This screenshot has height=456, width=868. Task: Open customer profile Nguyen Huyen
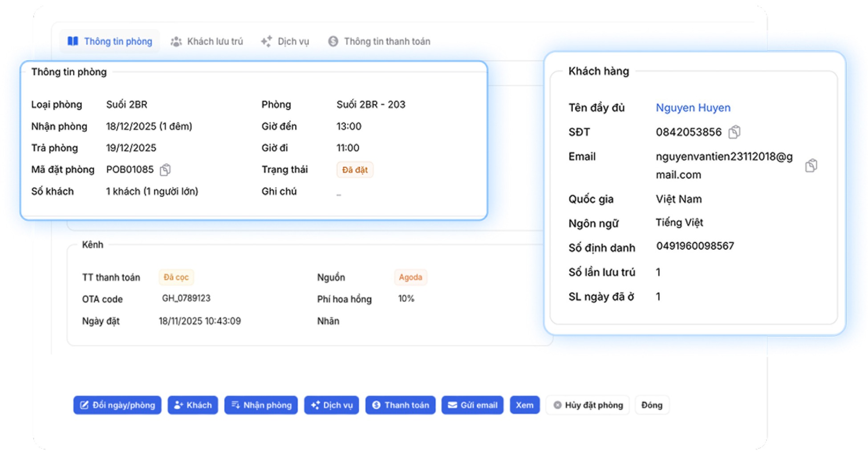[693, 108]
